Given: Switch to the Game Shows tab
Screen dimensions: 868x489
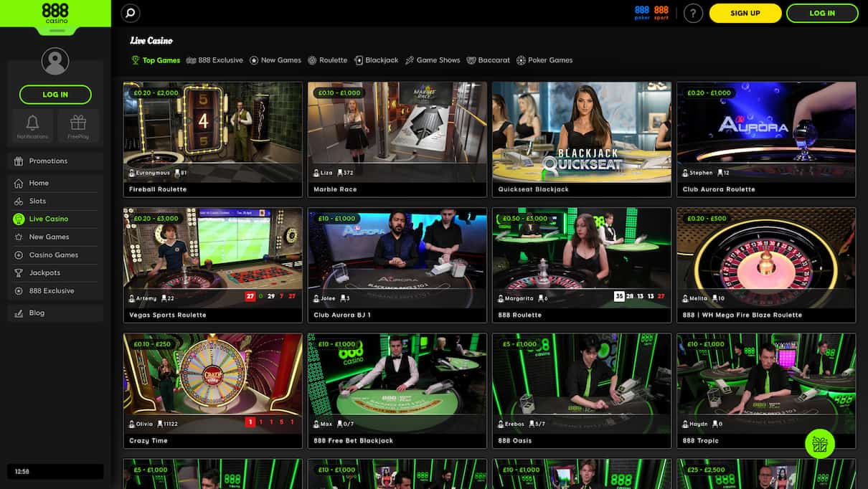Looking at the screenshot, I should [x=433, y=60].
